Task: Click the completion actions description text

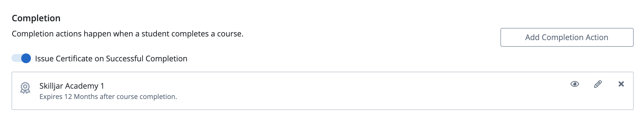Action: click(128, 34)
